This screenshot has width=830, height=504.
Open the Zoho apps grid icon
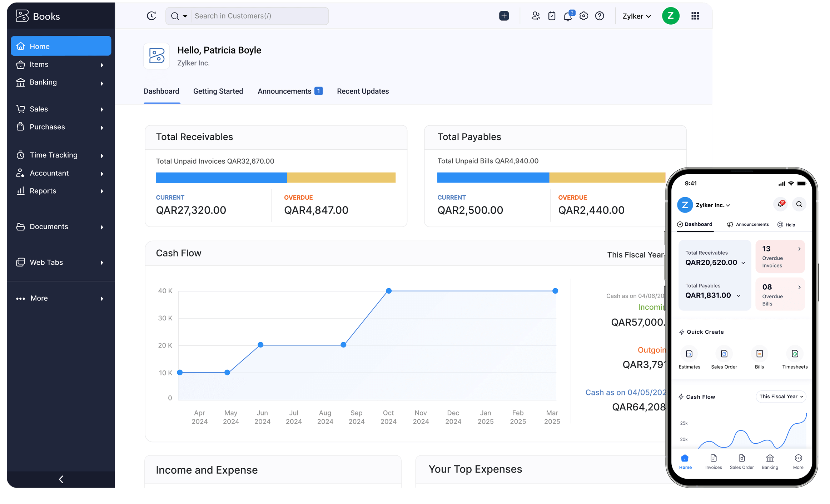(x=695, y=16)
